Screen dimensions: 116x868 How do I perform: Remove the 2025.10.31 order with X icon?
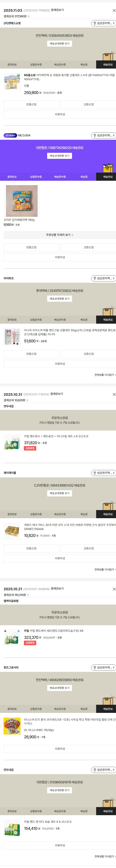pyautogui.click(x=114, y=394)
